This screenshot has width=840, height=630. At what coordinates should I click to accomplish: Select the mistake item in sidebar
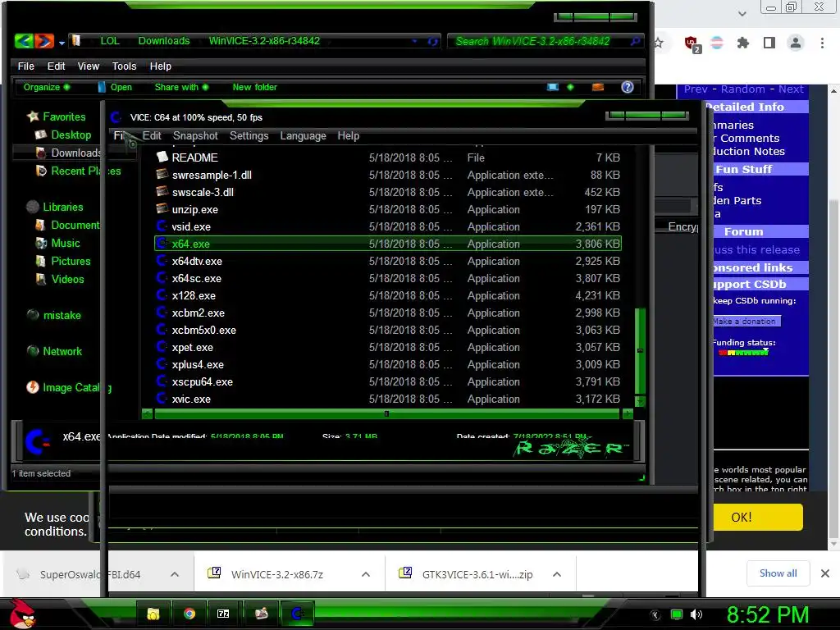click(x=54, y=315)
